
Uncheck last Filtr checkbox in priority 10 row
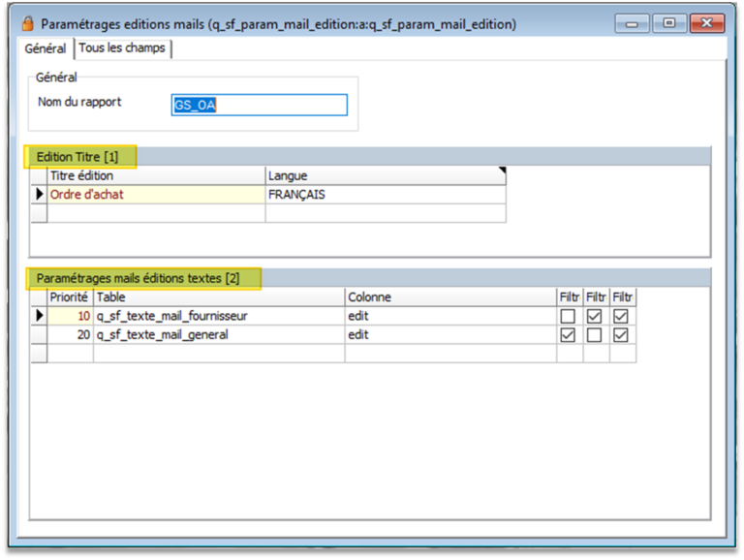click(621, 316)
